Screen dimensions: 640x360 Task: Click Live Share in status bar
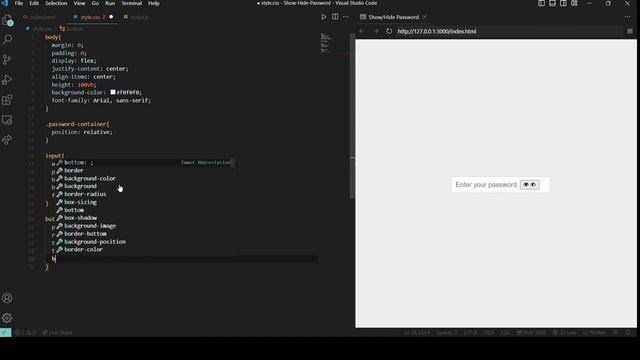point(57,333)
